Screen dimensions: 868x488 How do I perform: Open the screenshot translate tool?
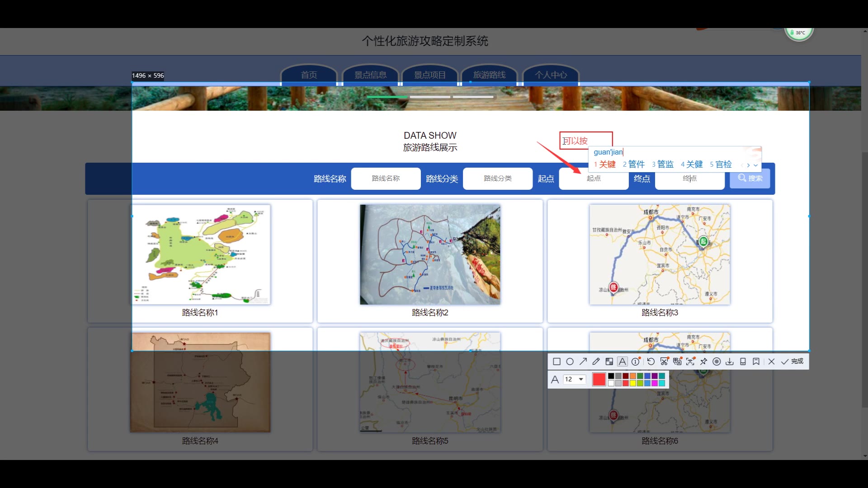[x=677, y=361]
